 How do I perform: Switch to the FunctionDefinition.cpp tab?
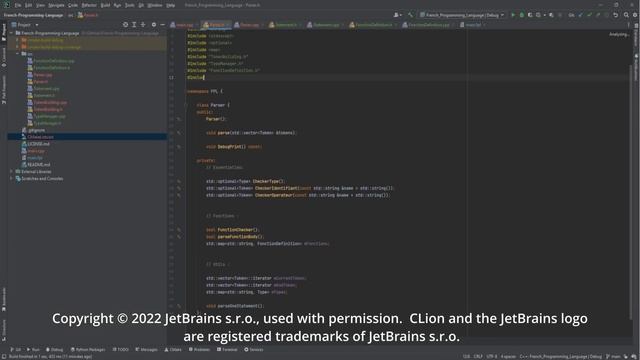click(428, 25)
